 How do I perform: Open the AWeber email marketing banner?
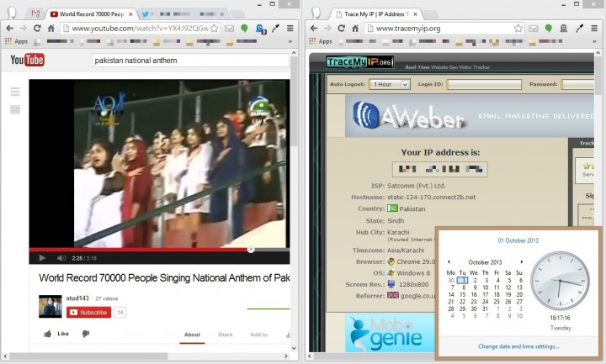[x=469, y=116]
